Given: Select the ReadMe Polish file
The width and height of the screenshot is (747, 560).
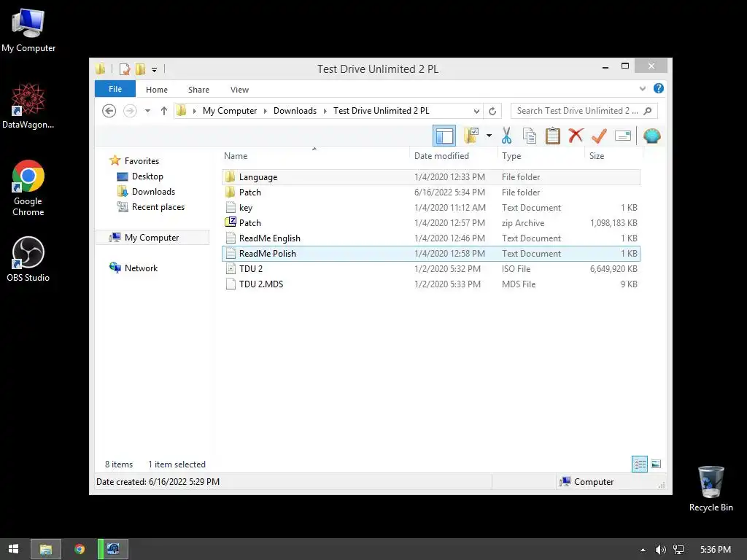Looking at the screenshot, I should click(430, 253).
